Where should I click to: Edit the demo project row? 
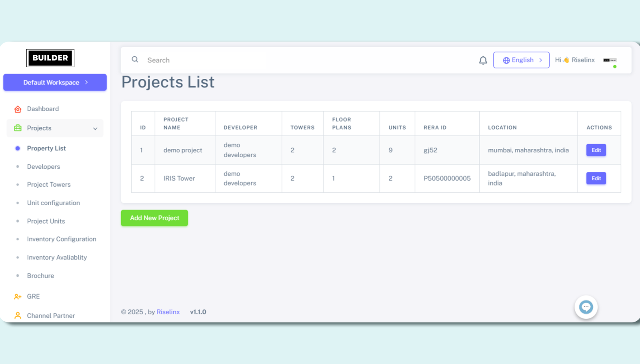596,150
